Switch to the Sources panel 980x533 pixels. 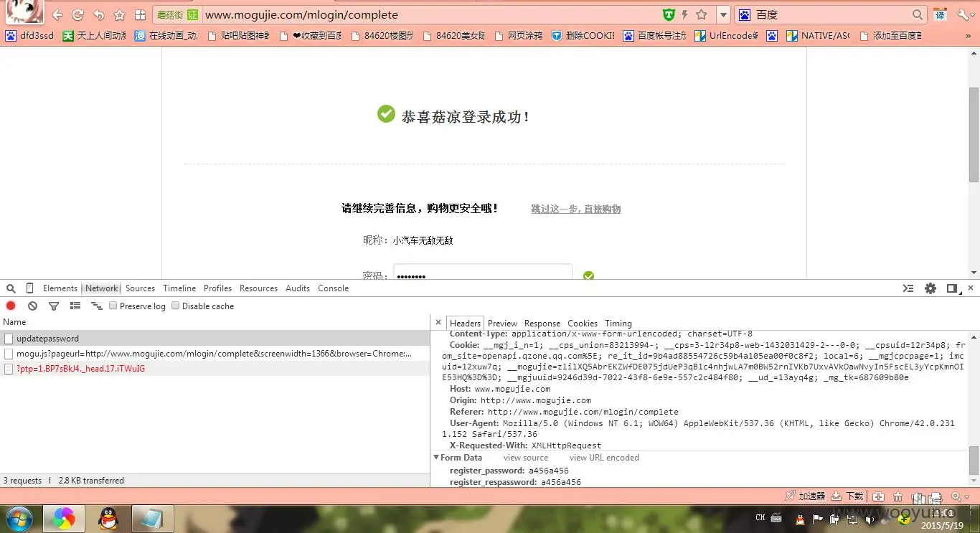140,288
